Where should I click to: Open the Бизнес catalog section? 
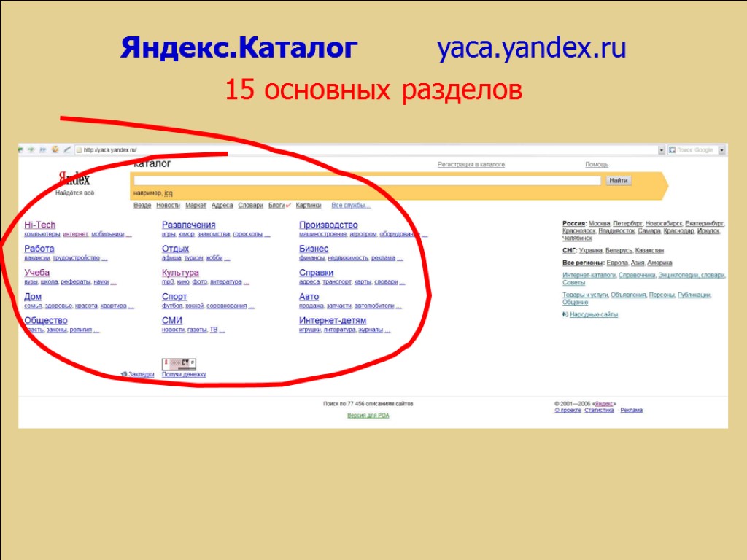(314, 249)
